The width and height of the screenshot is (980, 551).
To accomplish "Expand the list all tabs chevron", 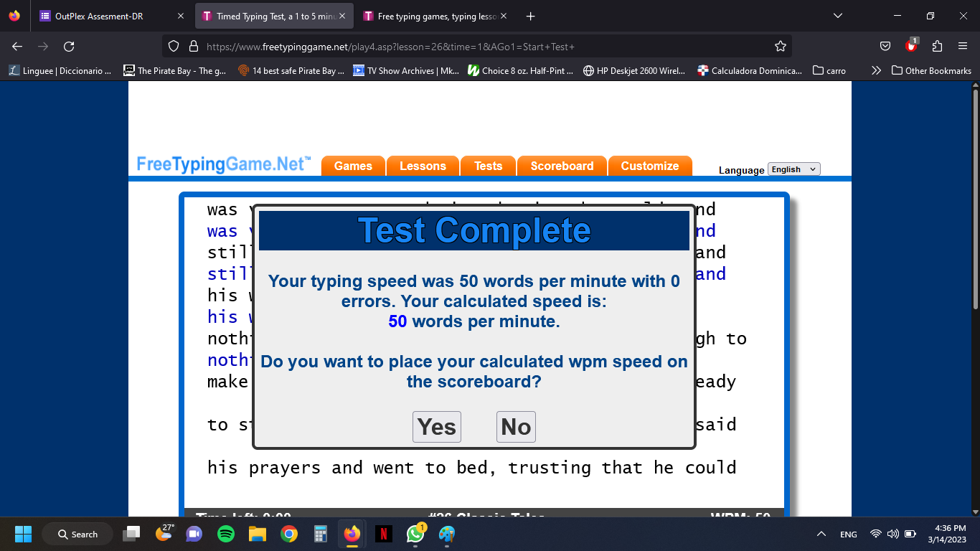I will [x=838, y=16].
